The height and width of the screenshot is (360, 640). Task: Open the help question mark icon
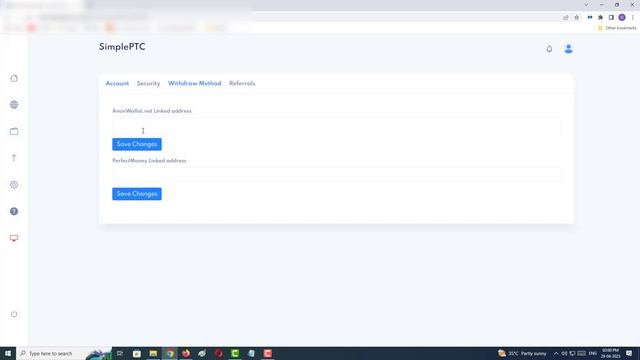click(x=14, y=211)
